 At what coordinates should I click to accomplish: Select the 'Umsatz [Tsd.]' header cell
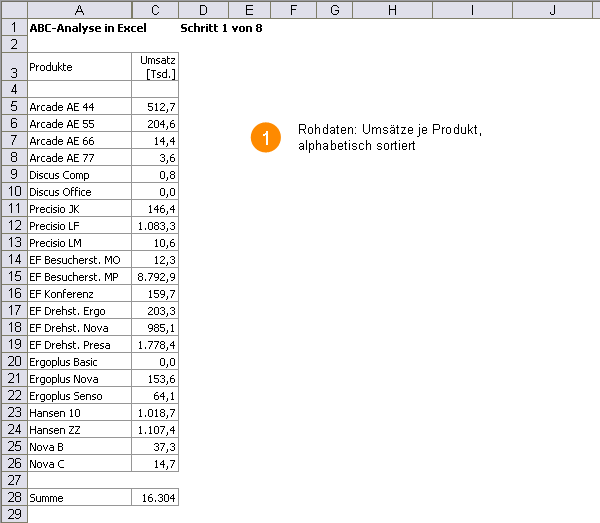tap(155, 67)
